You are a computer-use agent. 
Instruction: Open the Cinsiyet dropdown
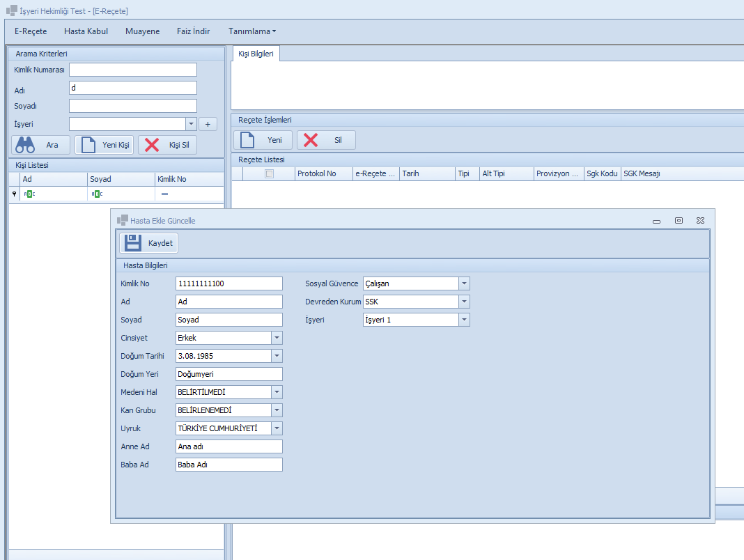pos(277,338)
